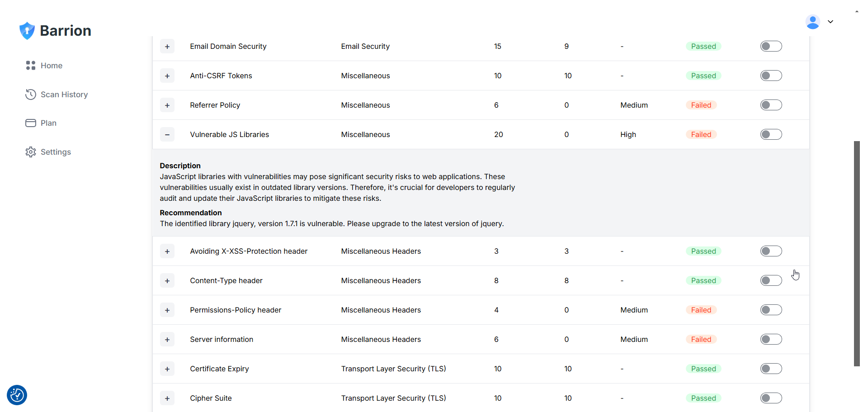Click the Plan card icon
Screen dimensions: 868x412
click(30, 123)
